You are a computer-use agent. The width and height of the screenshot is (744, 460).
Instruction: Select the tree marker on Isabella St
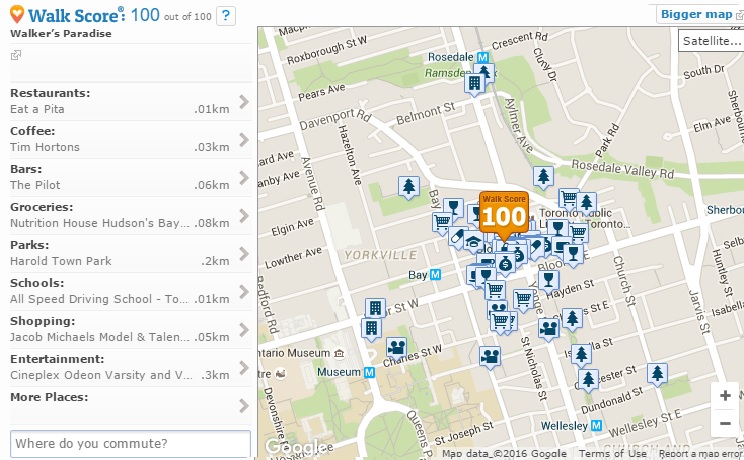(x=581, y=355)
